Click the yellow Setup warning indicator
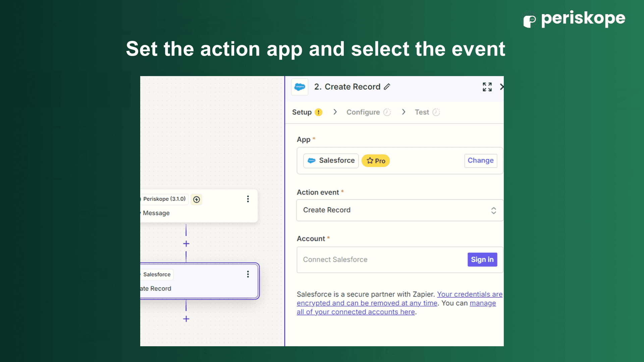 [319, 112]
